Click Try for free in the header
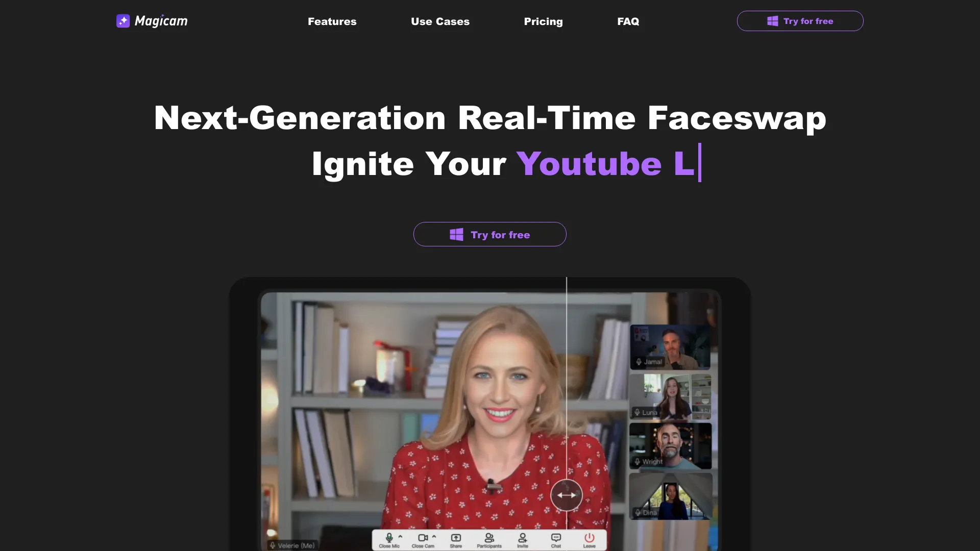Image resolution: width=980 pixels, height=551 pixels. click(800, 21)
